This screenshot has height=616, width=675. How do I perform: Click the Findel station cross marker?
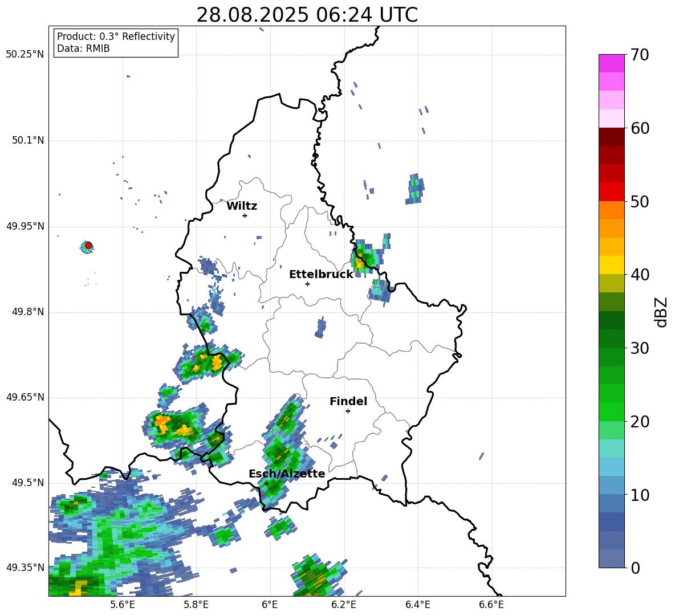click(x=348, y=411)
